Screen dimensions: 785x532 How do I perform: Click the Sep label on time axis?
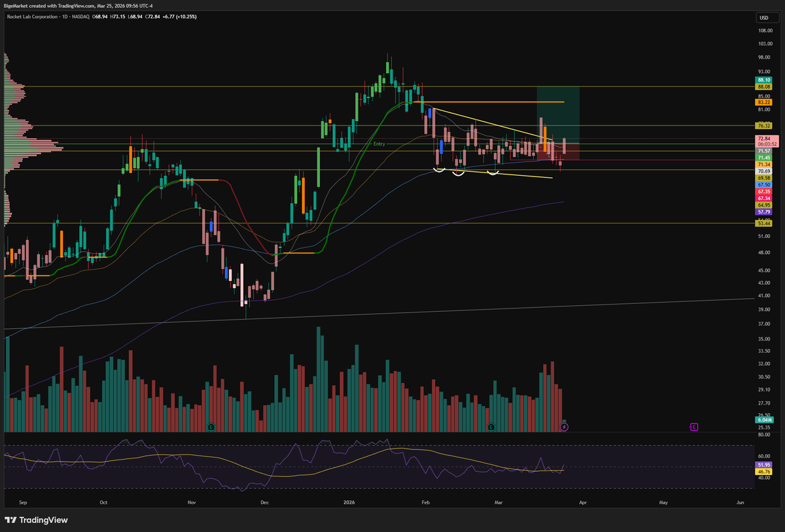coord(24,503)
